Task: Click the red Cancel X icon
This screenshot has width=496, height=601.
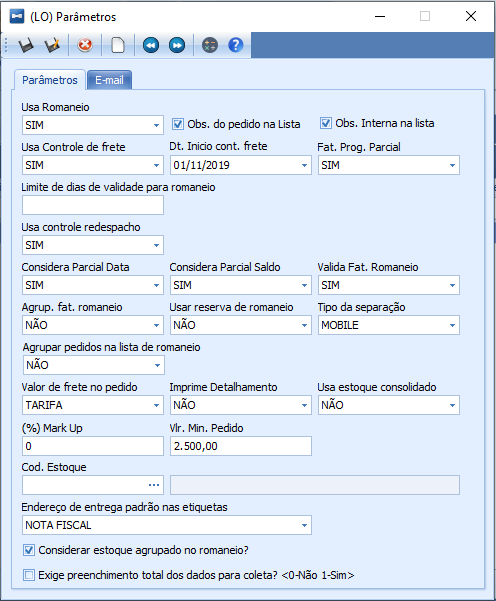Action: (85, 45)
